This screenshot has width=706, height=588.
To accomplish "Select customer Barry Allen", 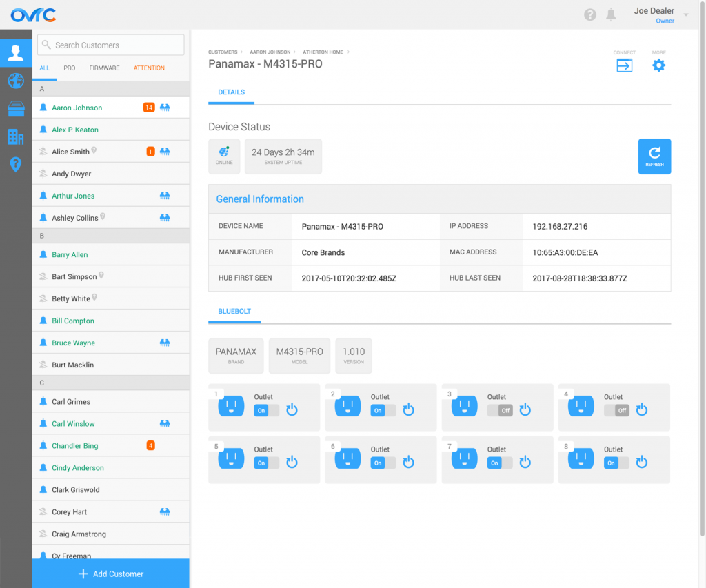I will click(111, 255).
